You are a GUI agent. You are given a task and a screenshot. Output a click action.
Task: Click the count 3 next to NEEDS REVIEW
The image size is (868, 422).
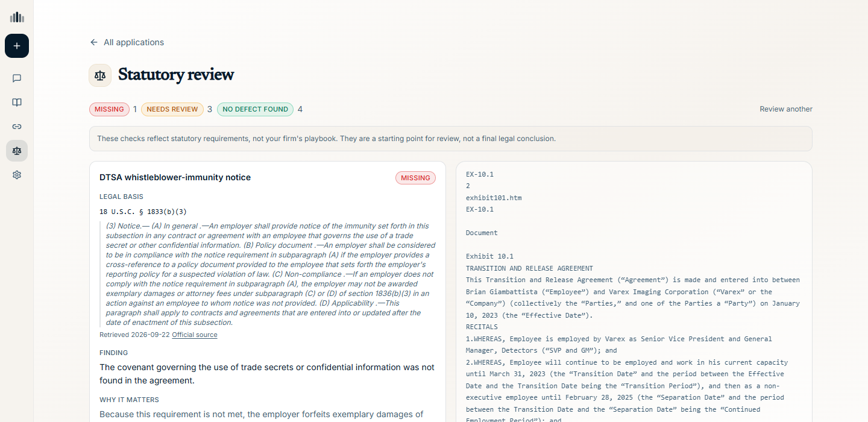click(x=210, y=109)
